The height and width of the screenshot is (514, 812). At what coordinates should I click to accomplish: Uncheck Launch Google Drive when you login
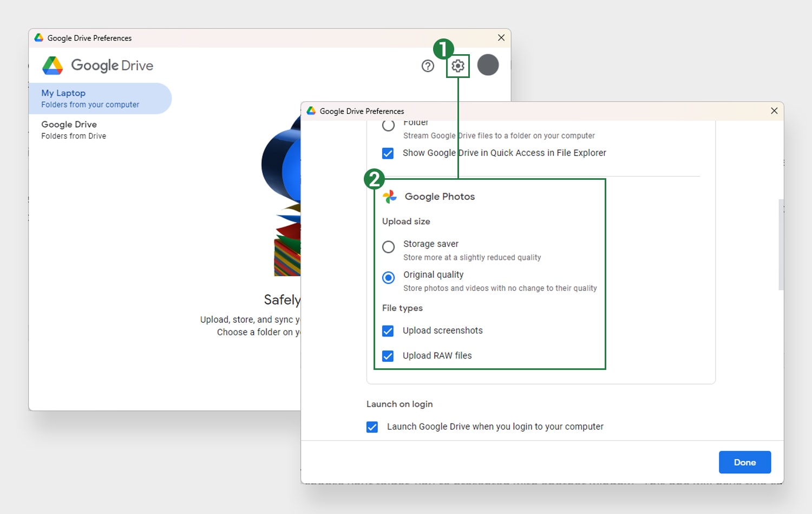(372, 427)
